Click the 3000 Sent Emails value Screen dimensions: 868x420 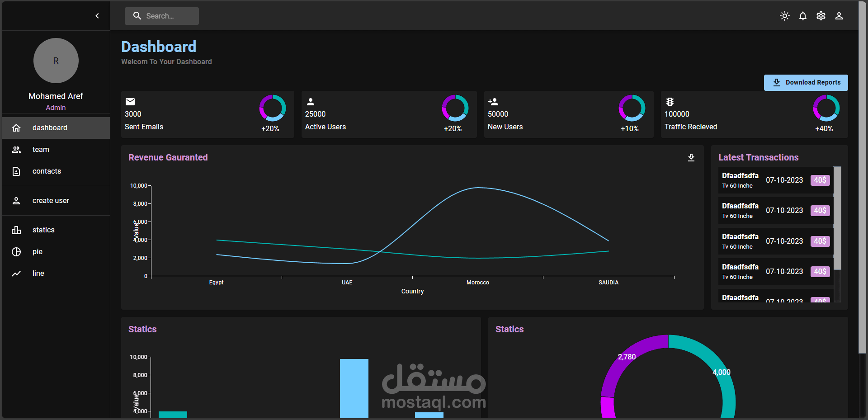[133, 114]
